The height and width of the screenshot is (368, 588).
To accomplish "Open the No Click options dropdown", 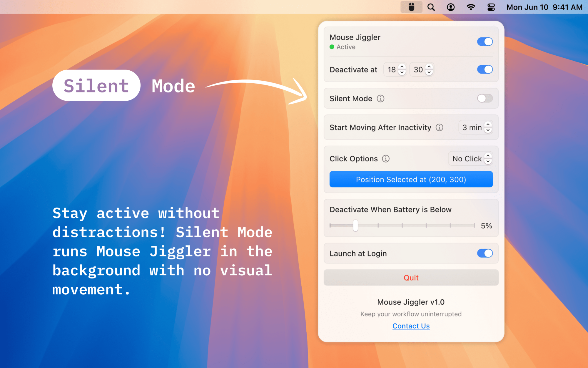I will (470, 159).
